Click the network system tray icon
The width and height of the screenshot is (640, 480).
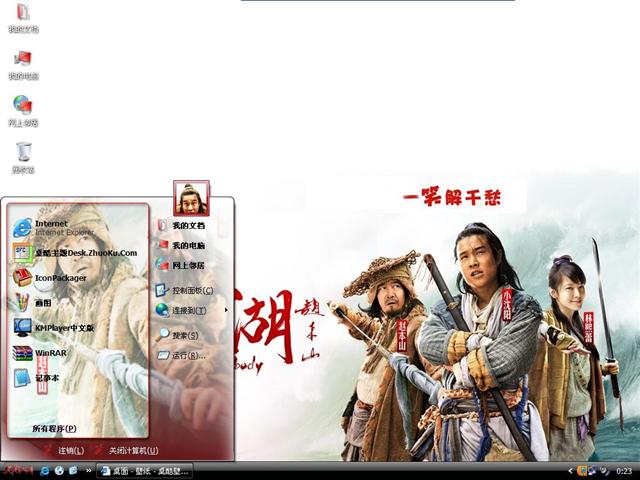pos(593,471)
